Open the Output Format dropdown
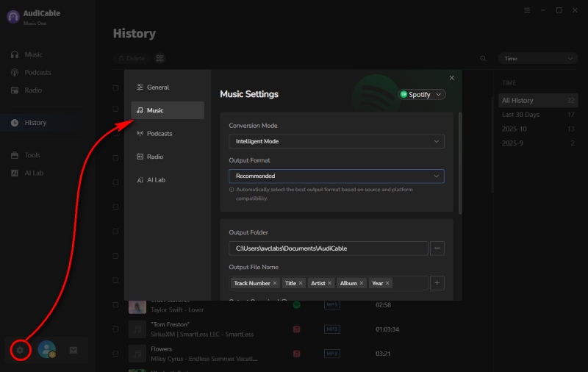The image size is (588, 372). pyautogui.click(x=336, y=176)
